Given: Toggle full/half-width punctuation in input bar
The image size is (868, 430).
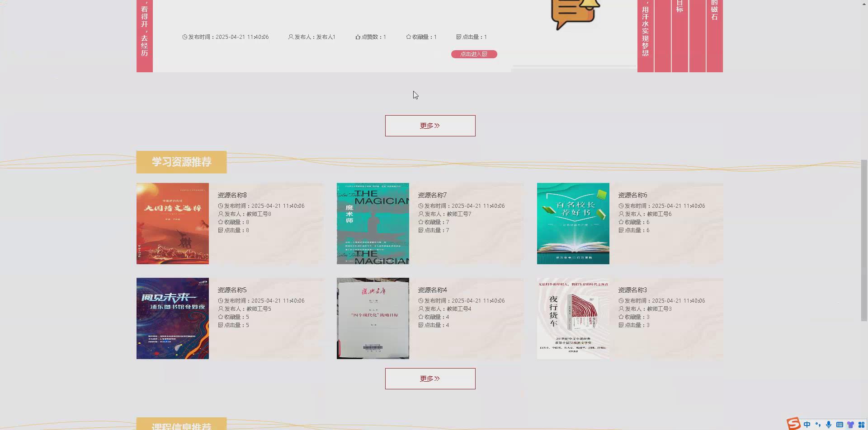Looking at the screenshot, I should (818, 424).
